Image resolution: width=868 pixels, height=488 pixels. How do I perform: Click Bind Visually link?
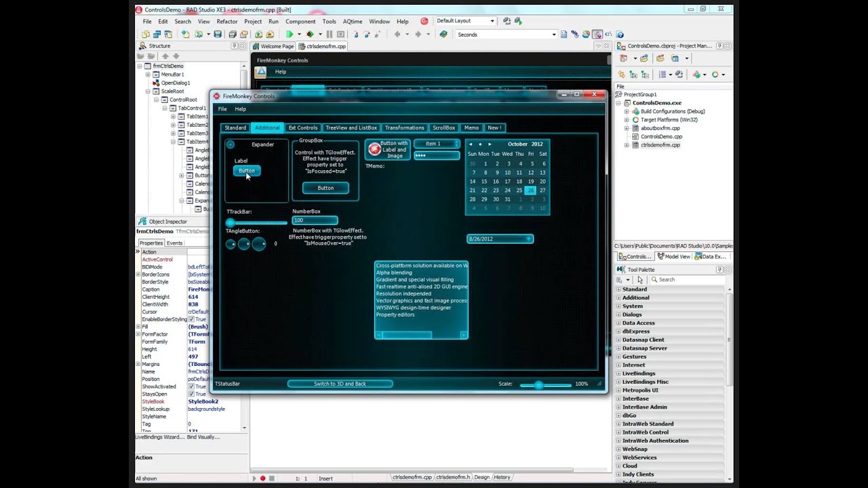coord(203,437)
